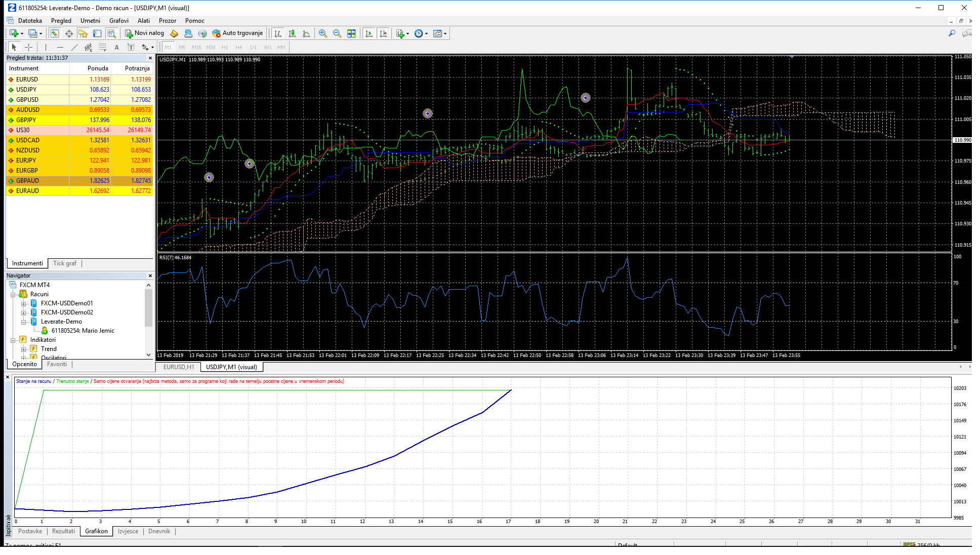Open the Profiles toolbar icon

point(33,33)
